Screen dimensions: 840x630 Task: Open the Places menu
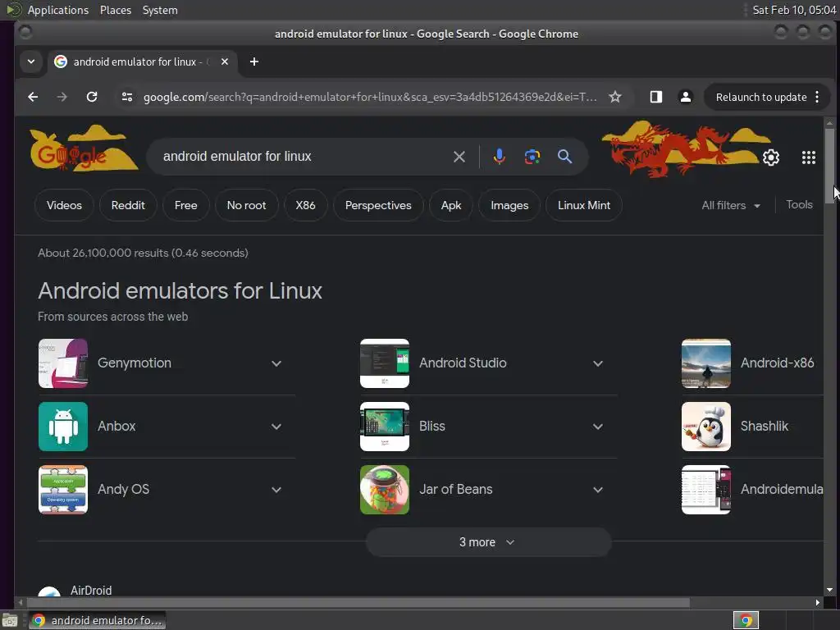(115, 10)
